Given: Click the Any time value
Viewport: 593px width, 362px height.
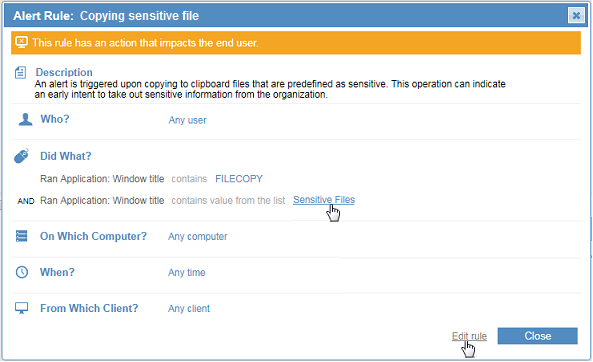Looking at the screenshot, I should click(186, 272).
